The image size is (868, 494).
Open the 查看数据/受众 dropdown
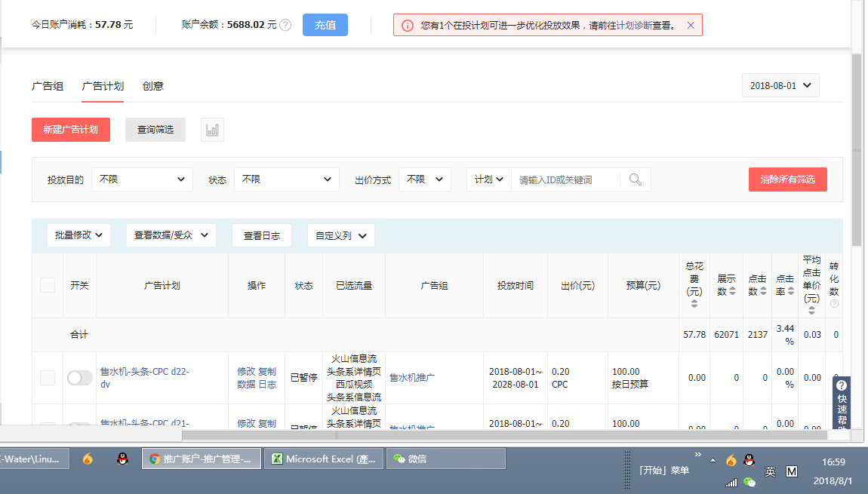[171, 235]
